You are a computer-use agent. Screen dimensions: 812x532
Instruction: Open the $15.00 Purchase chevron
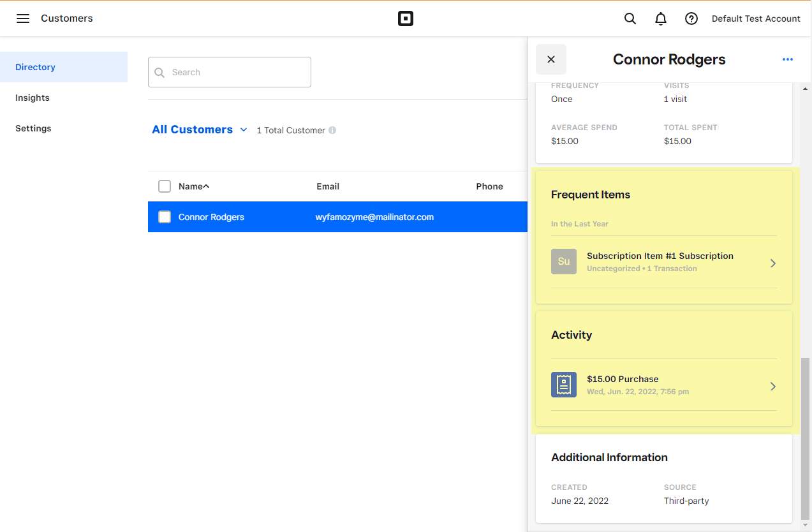click(772, 386)
